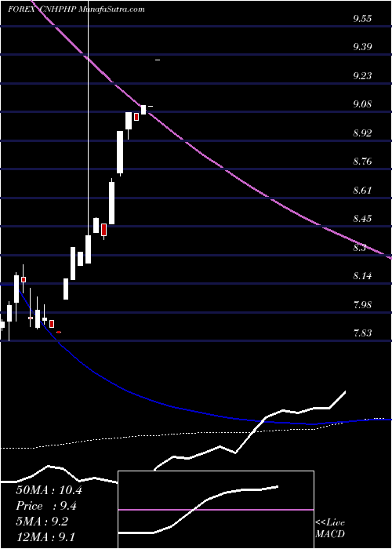Click the 8.14 price axis label
The width and height of the screenshot is (392, 549).
[x=362, y=275]
